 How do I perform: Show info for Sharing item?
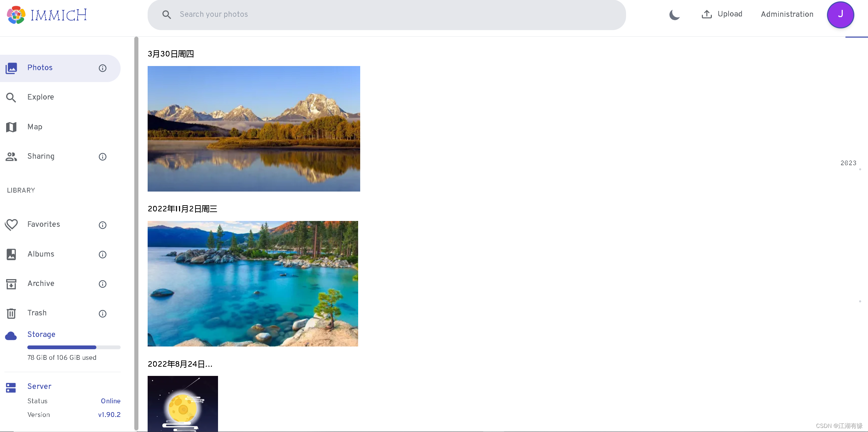pyautogui.click(x=103, y=157)
